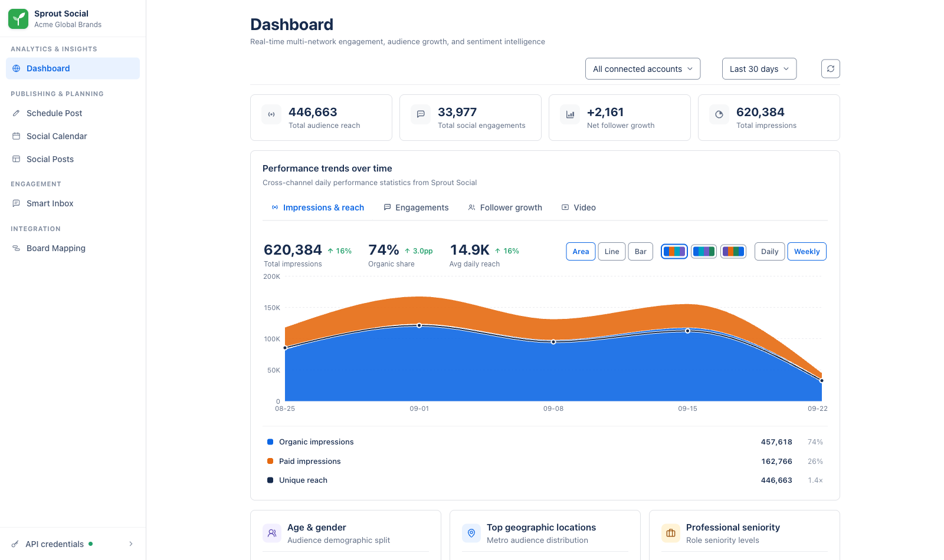The height and width of the screenshot is (560, 944).
Task: Toggle Unique reach legend item
Action: point(545,480)
